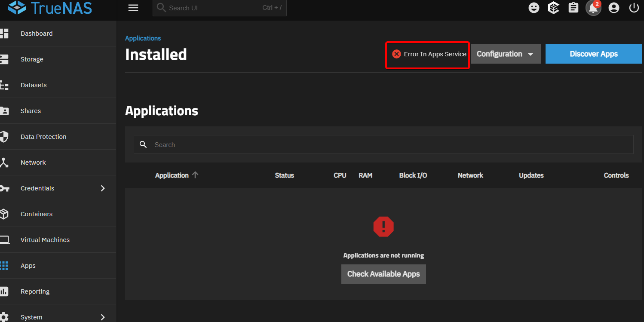Open the alerts bell with 2 notifications

pos(593,8)
